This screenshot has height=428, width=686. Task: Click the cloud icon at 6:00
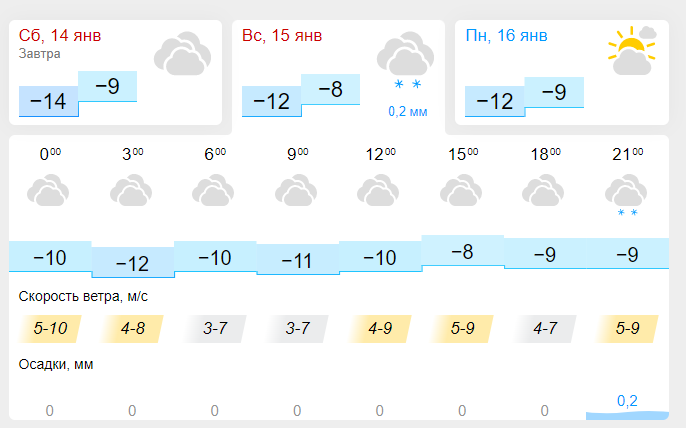tap(213, 190)
